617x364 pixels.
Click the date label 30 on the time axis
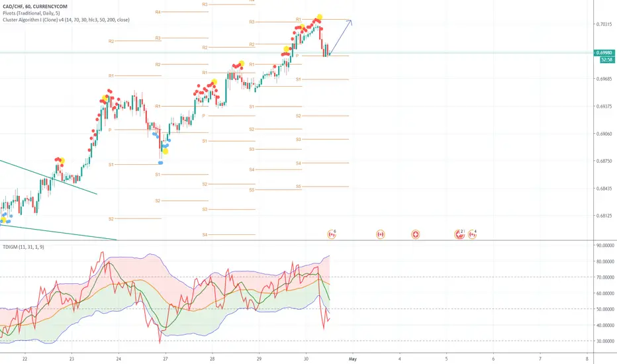306,359
